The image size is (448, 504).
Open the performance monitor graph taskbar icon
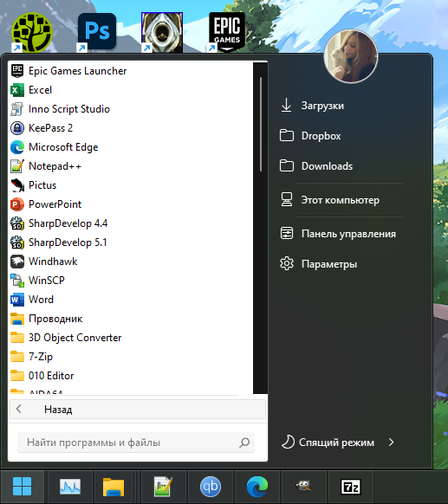tap(70, 487)
